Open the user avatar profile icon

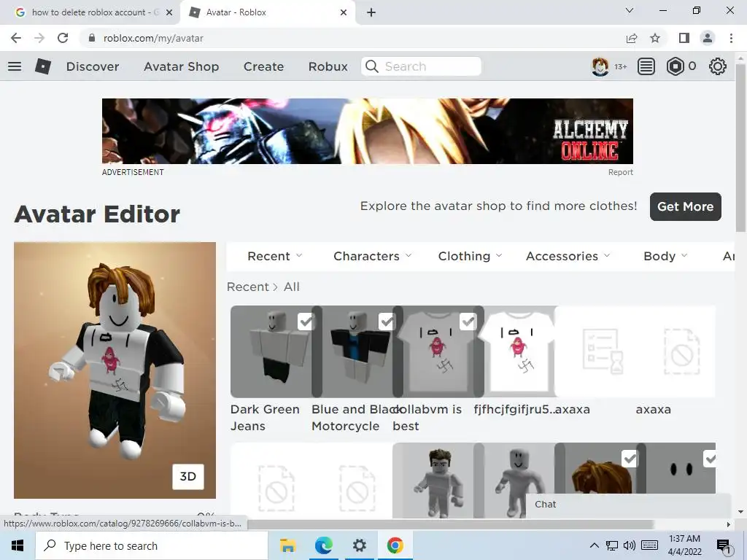(x=600, y=66)
